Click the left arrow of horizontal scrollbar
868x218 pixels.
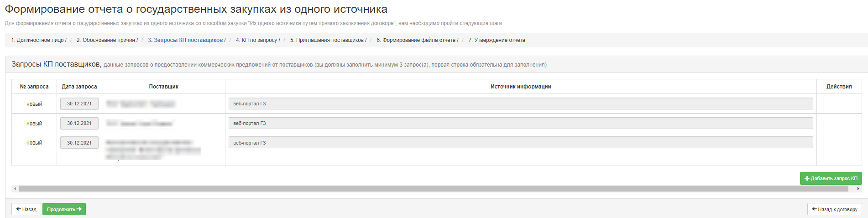click(15, 188)
